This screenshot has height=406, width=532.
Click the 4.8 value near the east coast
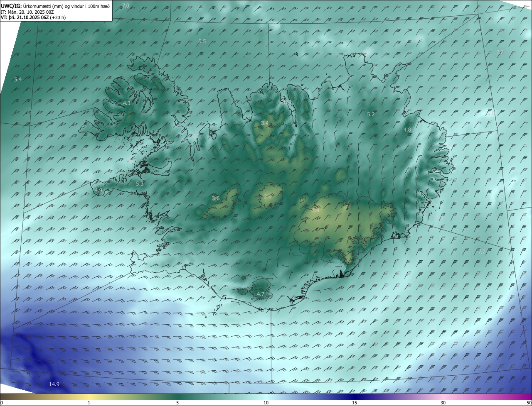click(407, 130)
